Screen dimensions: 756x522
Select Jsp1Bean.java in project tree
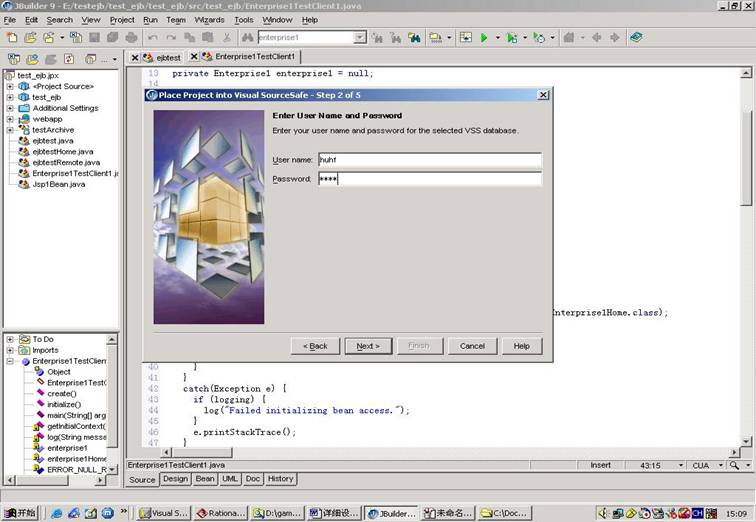point(58,184)
